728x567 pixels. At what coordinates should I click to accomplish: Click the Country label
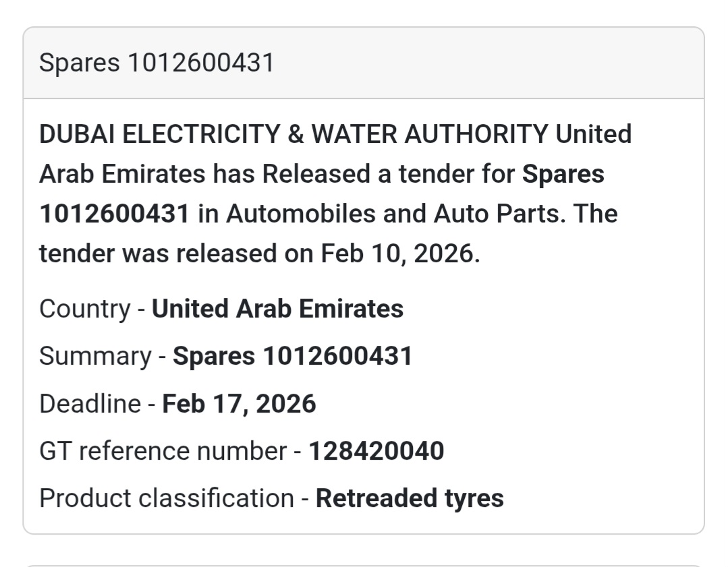[84, 309]
